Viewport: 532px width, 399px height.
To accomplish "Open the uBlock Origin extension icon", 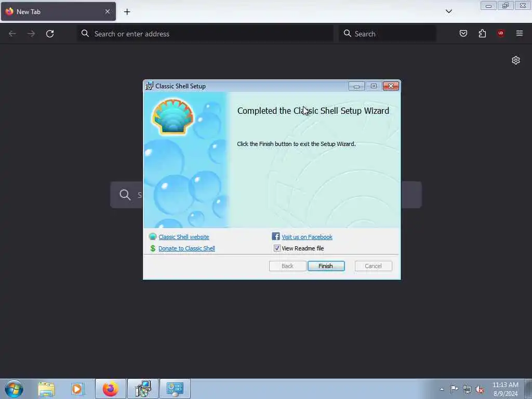I will pyautogui.click(x=501, y=33).
